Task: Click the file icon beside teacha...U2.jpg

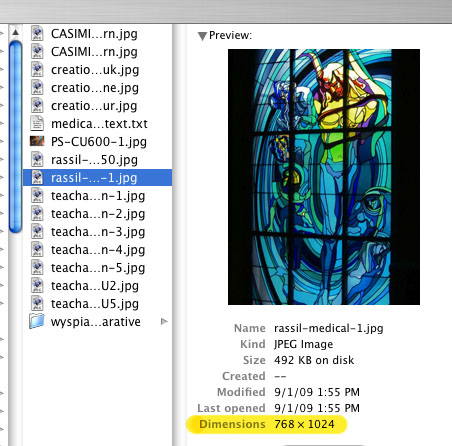Action: pyautogui.click(x=37, y=286)
